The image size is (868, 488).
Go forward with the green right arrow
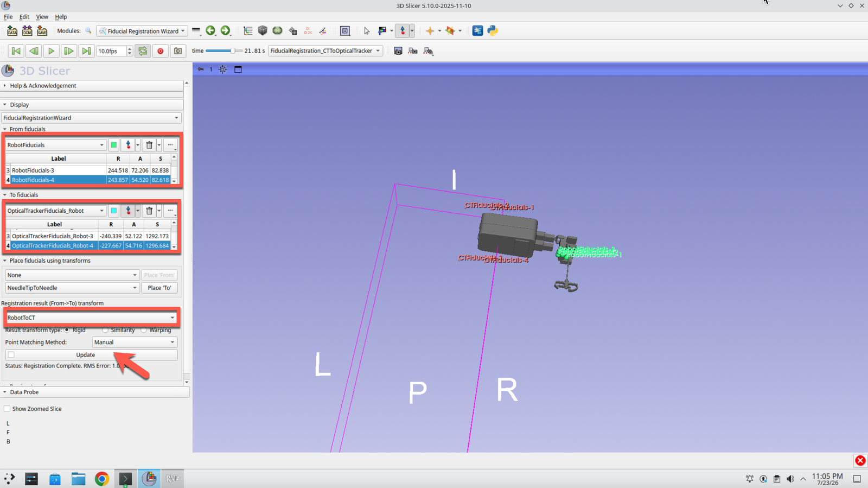[x=226, y=31]
